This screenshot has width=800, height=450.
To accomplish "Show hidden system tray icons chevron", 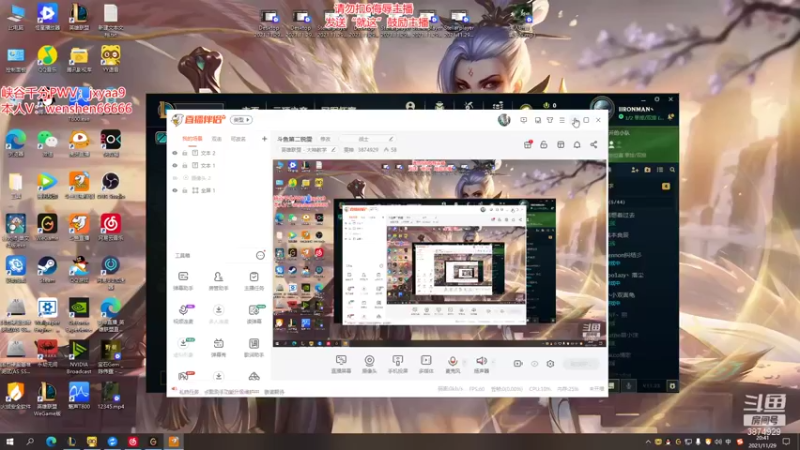I will (x=648, y=442).
